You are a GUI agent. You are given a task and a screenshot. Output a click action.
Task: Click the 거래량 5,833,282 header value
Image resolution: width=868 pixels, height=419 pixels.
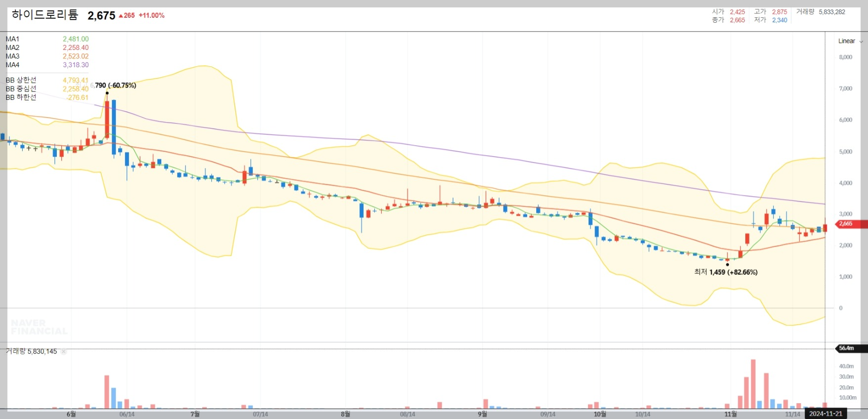coord(821,12)
